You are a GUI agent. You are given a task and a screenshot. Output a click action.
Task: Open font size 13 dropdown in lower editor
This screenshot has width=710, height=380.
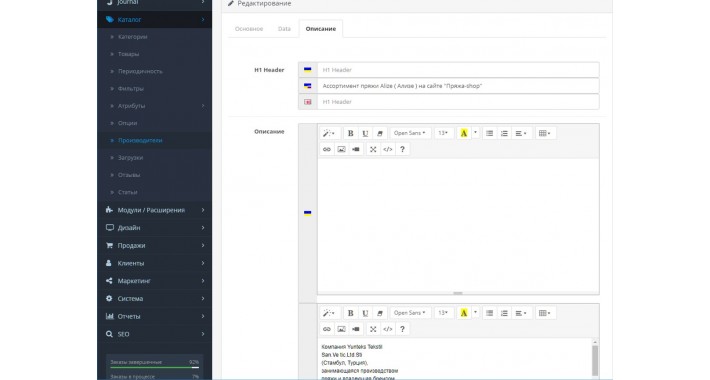coord(443,313)
